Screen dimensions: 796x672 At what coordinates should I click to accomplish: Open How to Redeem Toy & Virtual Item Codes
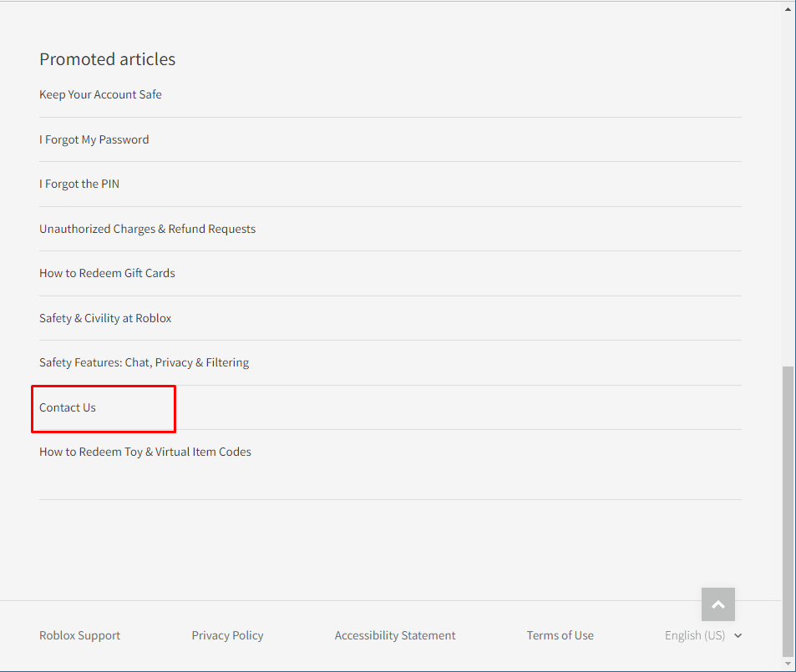[x=145, y=452]
